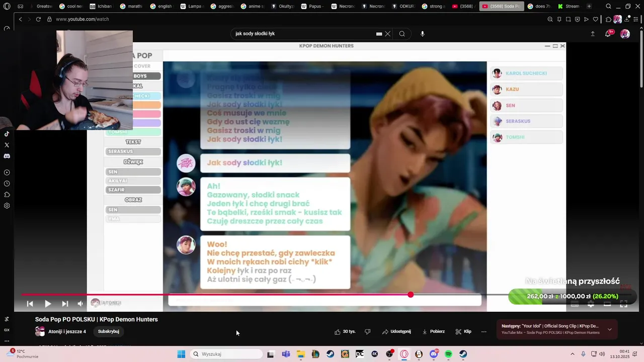Viewport: 644px width, 362px height.
Task: Start voice search with the microphone icon
Action: [423, 34]
